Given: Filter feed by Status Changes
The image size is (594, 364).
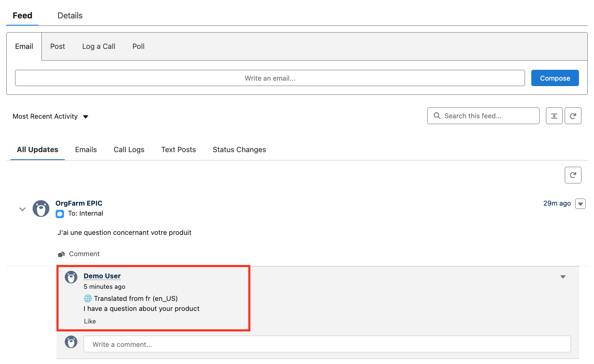Looking at the screenshot, I should coord(239,150).
